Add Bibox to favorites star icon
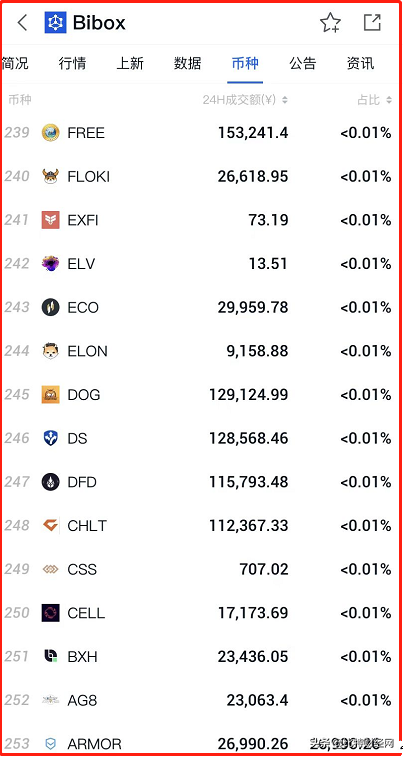Screen dimensions: 403x757 [x=330, y=23]
